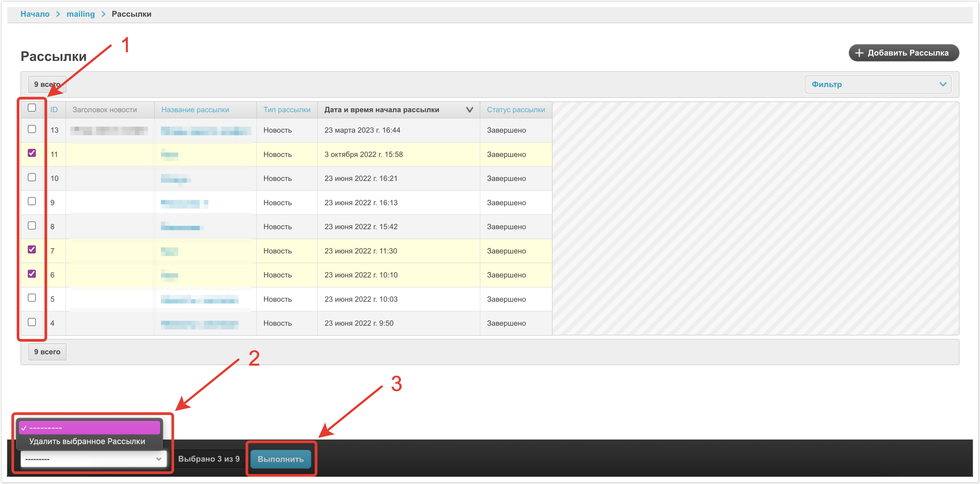Sort by Статус рассылки column header
980x484 pixels.
click(x=516, y=109)
